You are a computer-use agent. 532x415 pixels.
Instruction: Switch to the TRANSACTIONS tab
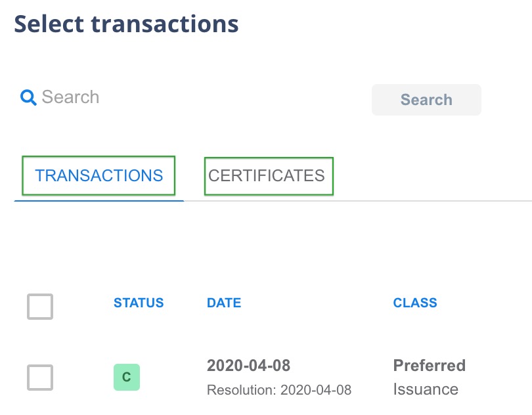(x=99, y=175)
